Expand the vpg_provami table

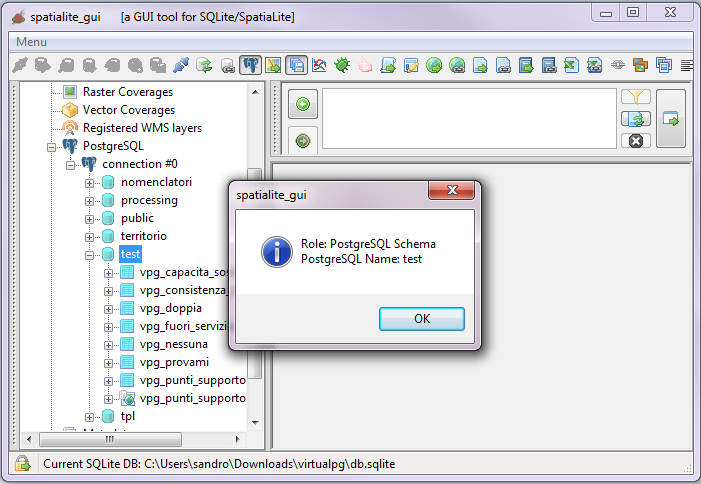[x=108, y=363]
